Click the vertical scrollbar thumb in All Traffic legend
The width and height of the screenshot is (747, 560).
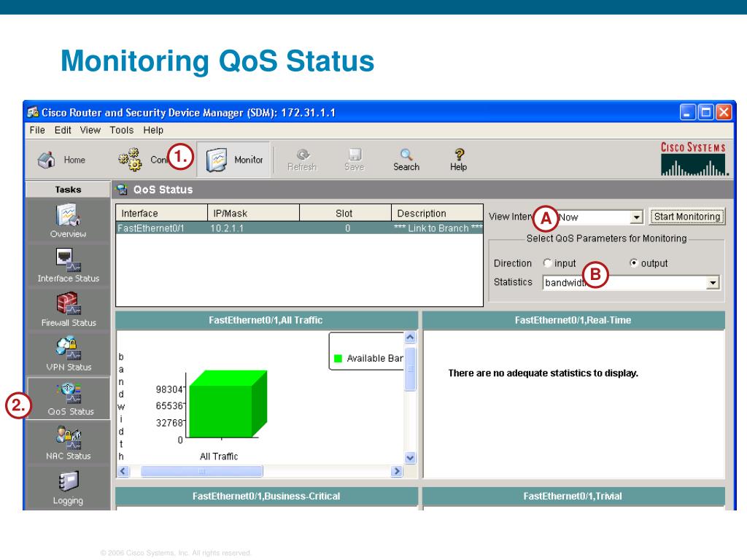coord(410,369)
